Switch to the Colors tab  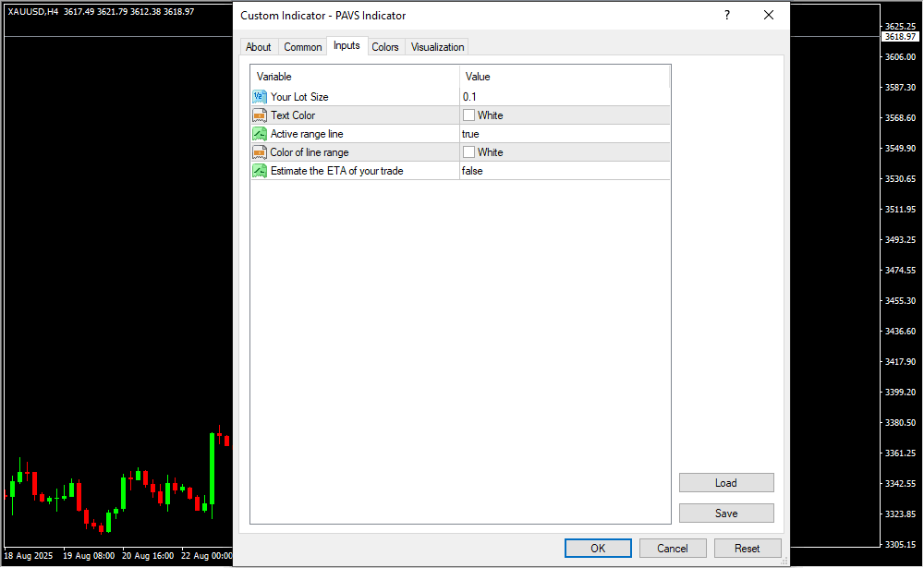pyautogui.click(x=385, y=47)
